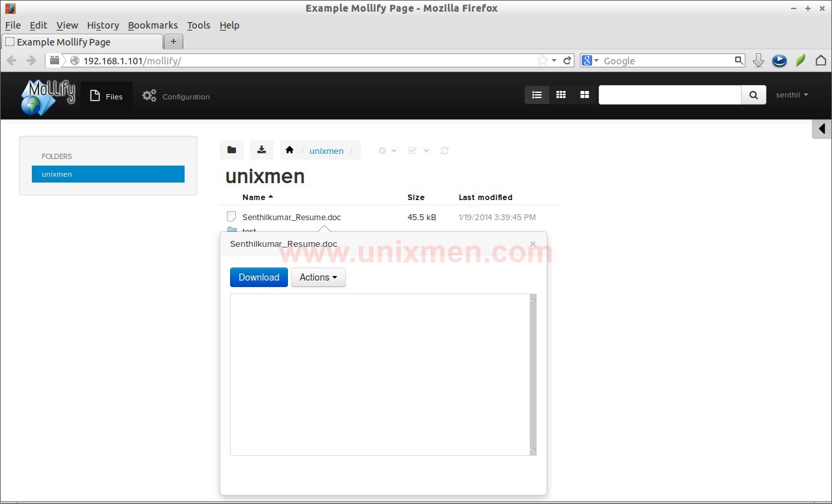Open the File menu
832x504 pixels.
point(13,25)
